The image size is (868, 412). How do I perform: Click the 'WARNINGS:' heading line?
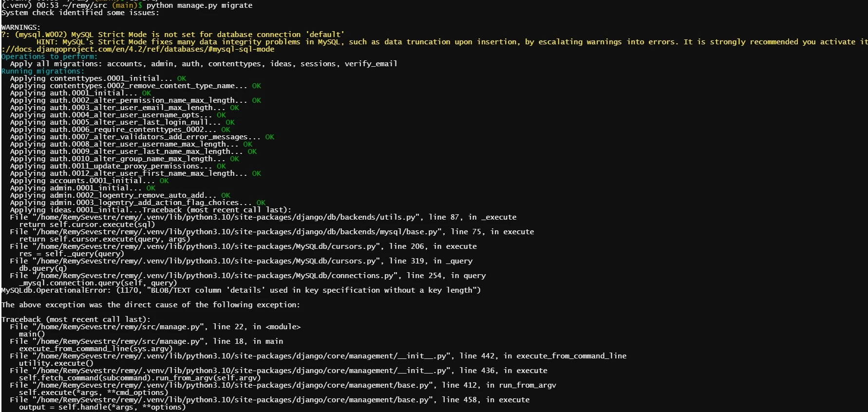click(x=21, y=27)
